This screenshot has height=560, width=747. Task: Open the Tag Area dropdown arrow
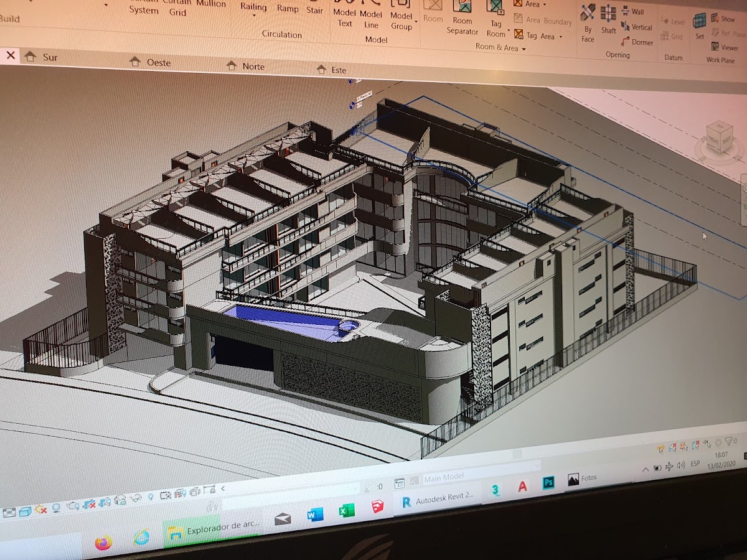(x=560, y=37)
